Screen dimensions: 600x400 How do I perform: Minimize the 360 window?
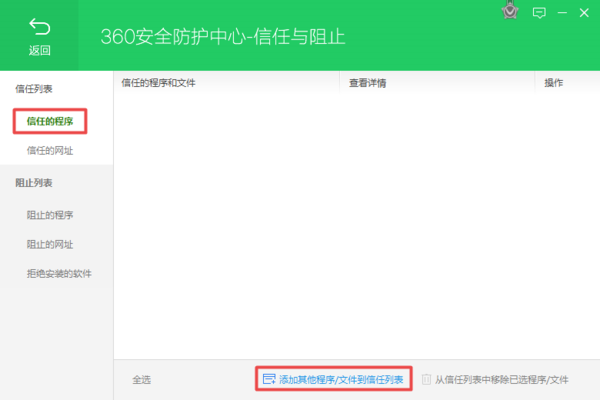[562, 13]
